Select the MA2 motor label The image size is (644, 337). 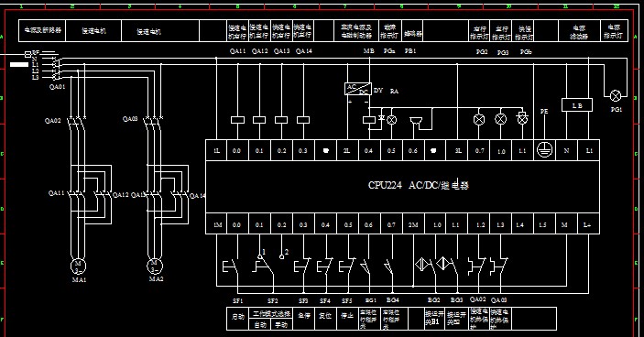pos(156,279)
